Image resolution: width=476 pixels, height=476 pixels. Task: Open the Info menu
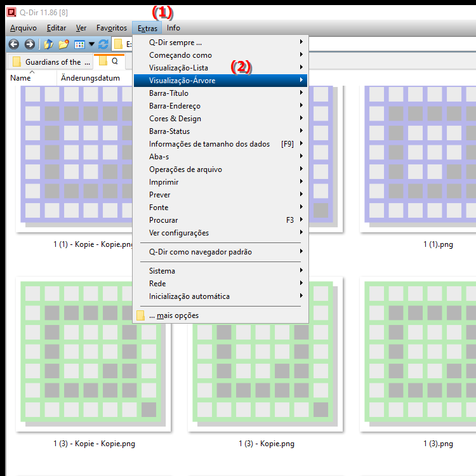(x=173, y=28)
